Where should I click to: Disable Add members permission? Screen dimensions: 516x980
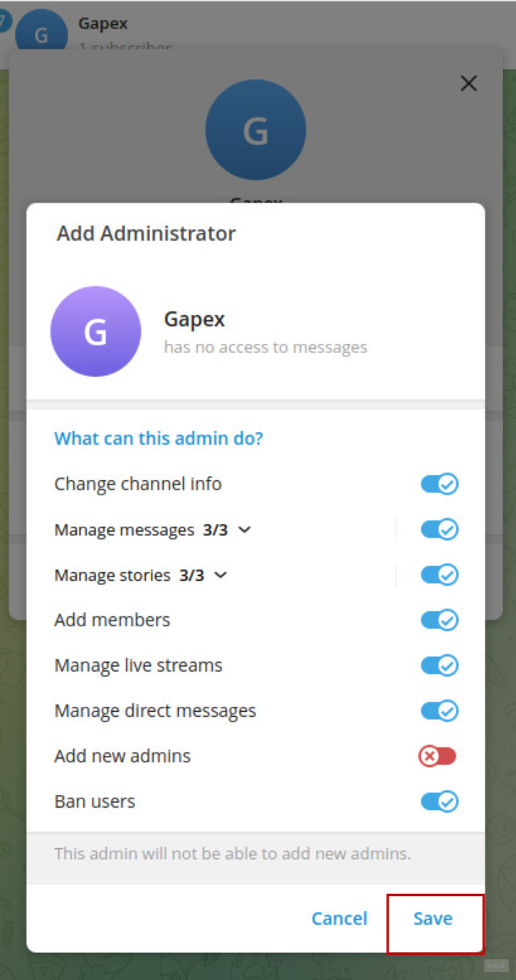click(439, 620)
